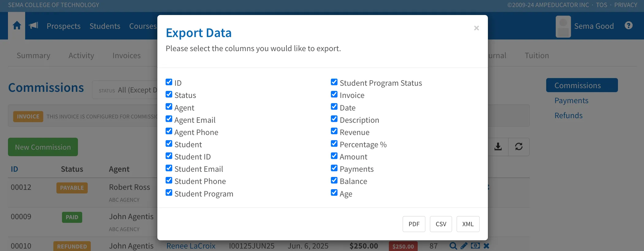Screen dimensions: 644x251
Task: Open the Refunds sidebar link
Action: coord(569,115)
